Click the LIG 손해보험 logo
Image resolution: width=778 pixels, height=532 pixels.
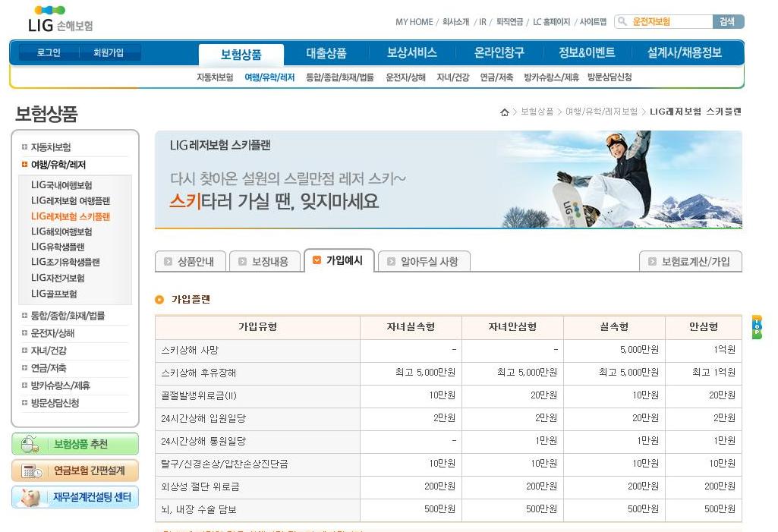(x=60, y=20)
